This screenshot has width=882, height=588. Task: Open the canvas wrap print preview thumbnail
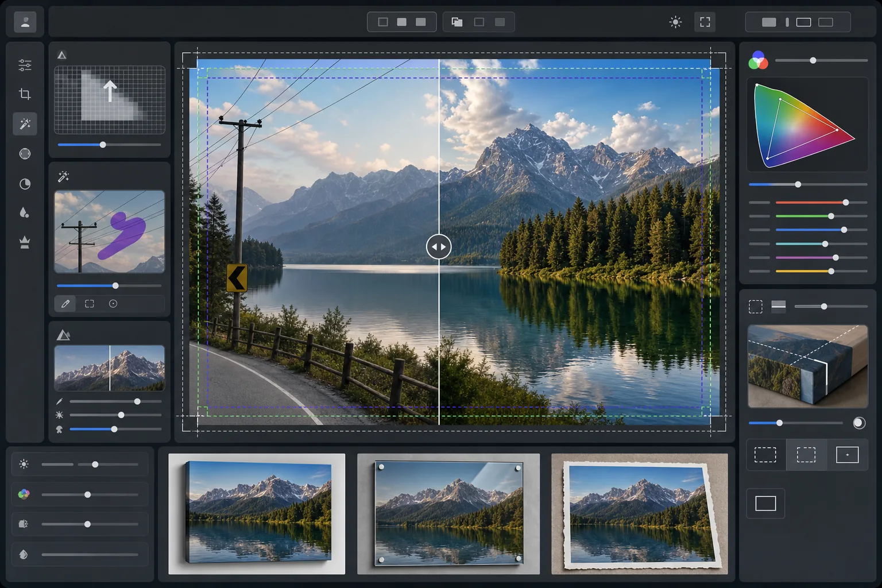click(257, 514)
